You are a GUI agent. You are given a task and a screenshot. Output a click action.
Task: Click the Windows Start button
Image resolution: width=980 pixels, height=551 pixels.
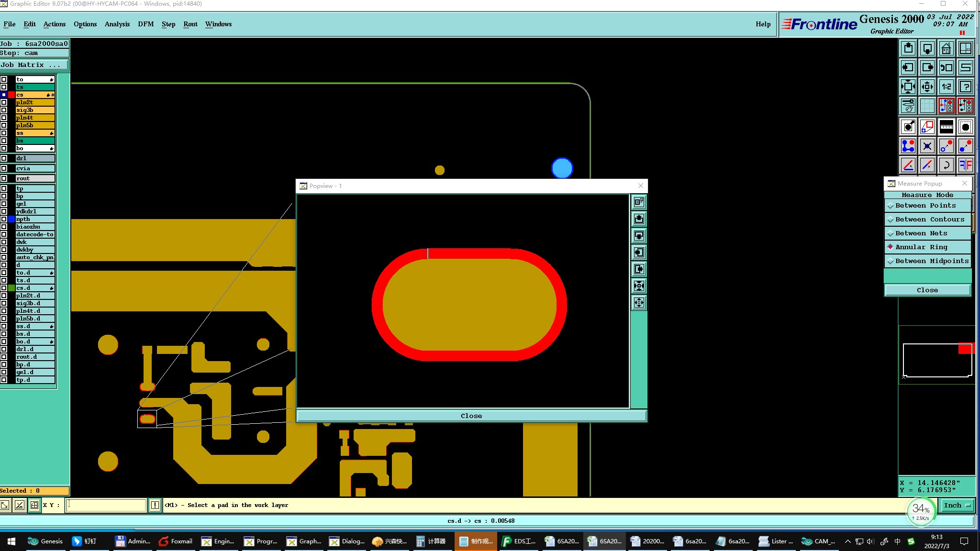[x=11, y=541]
